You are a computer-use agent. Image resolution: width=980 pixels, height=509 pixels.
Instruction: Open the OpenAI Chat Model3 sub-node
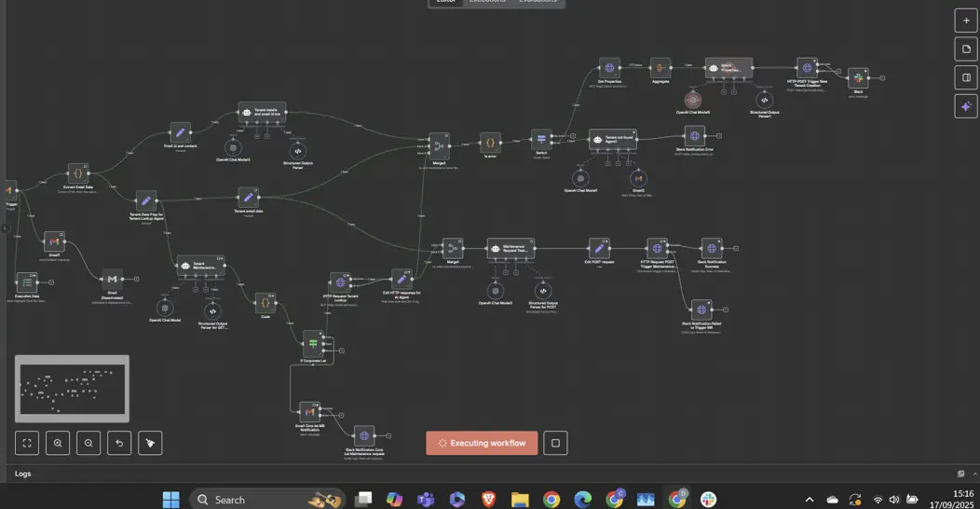[233, 148]
